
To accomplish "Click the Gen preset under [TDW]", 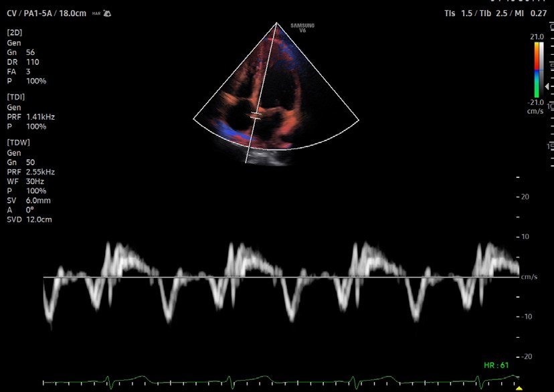I will 14,153.
